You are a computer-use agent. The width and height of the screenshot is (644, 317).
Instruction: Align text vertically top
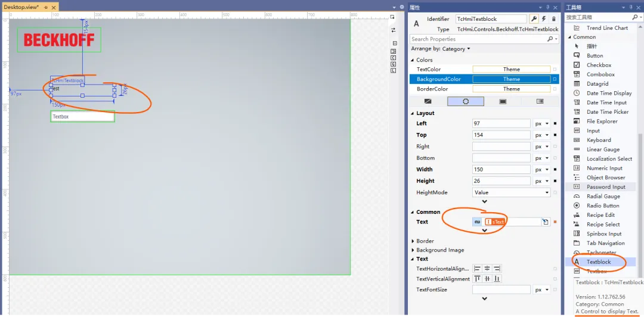coord(477,279)
